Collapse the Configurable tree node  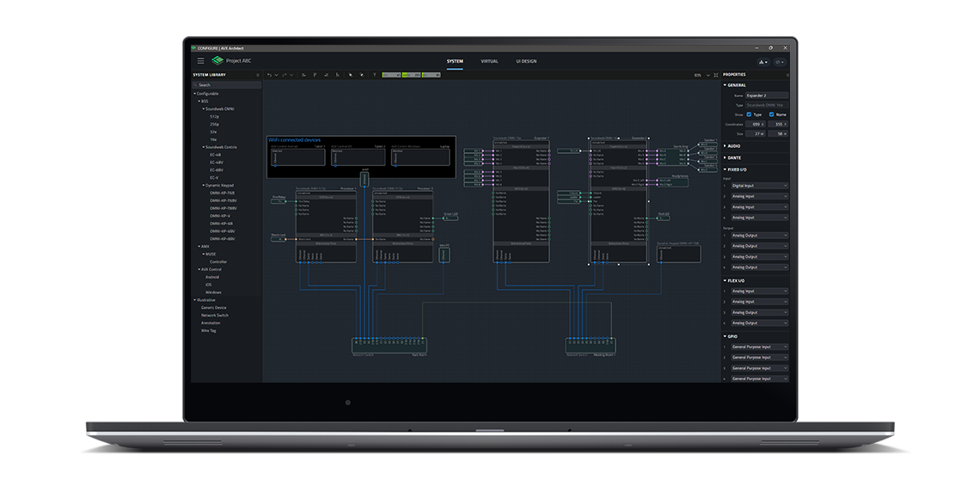coord(194,94)
